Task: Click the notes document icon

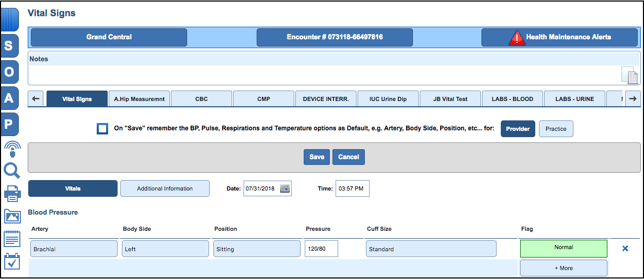Action: pos(629,75)
